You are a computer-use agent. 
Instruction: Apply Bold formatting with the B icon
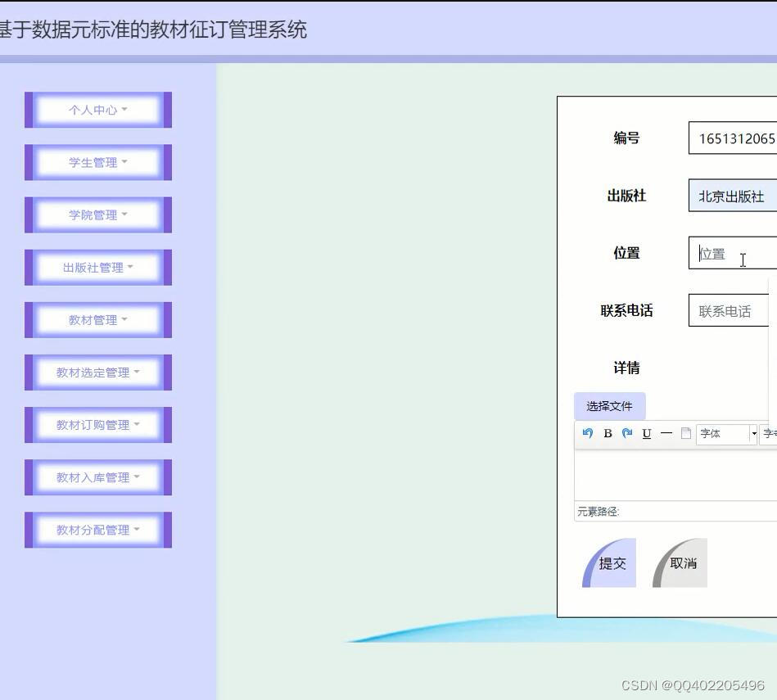tap(607, 434)
